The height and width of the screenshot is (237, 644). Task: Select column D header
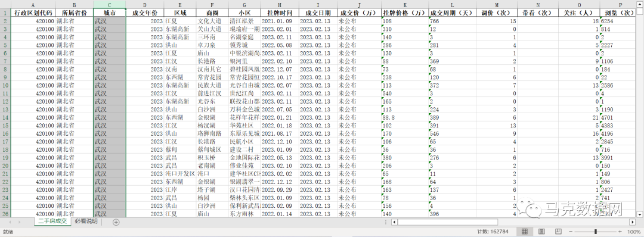point(145,5)
